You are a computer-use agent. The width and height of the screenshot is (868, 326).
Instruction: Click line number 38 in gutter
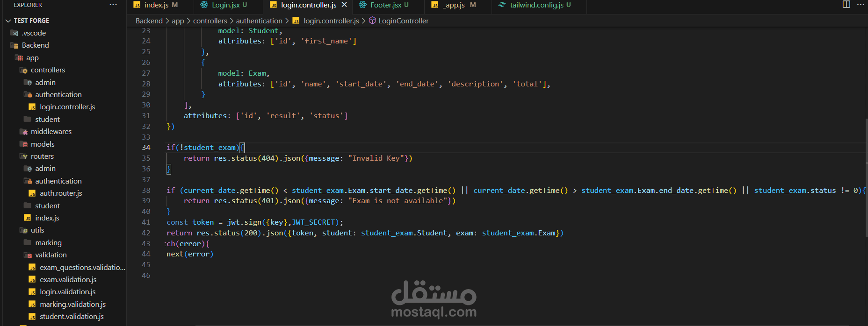coord(146,191)
